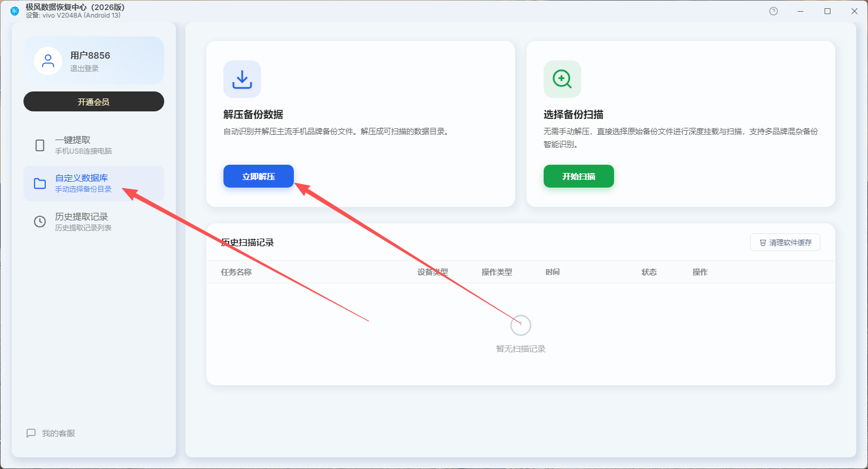Click the green magnifier scan icon
The height and width of the screenshot is (469, 868).
562,79
